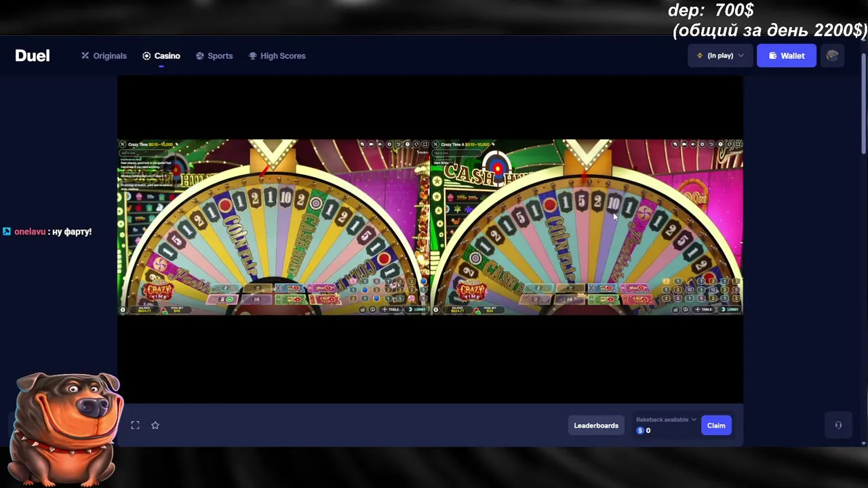Toggle fullscreen for the game frame

click(136, 425)
